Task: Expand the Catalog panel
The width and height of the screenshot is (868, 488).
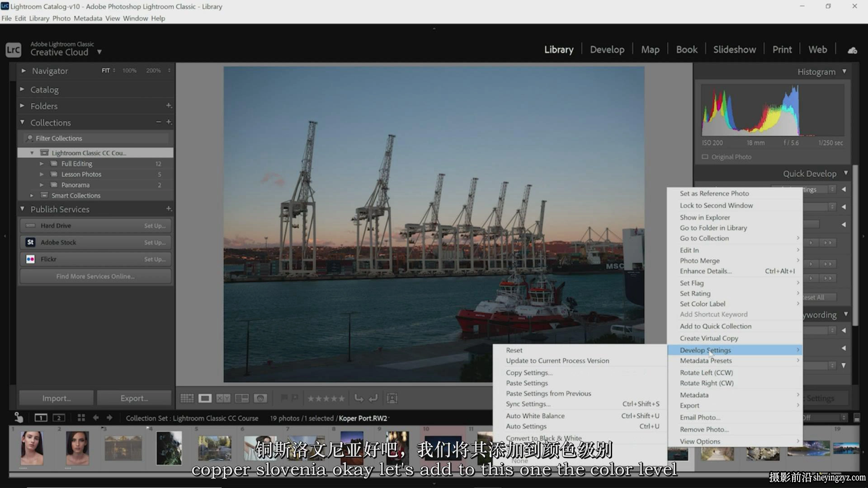Action: click(x=22, y=89)
